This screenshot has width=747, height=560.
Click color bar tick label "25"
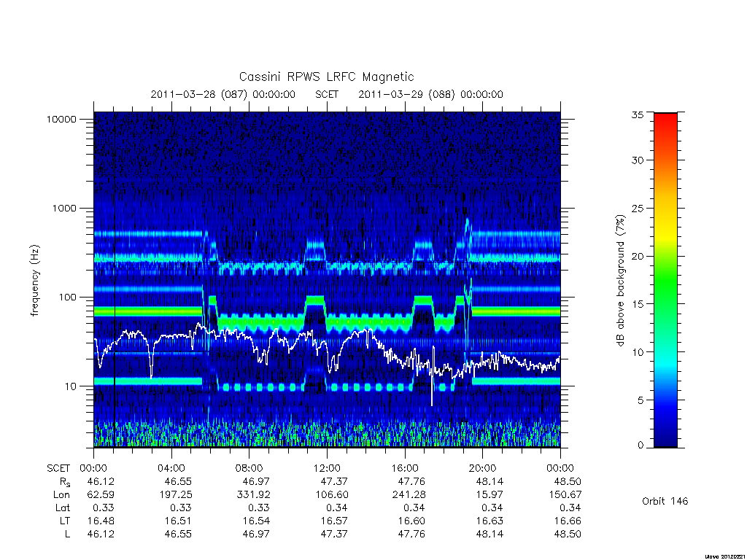[637, 208]
